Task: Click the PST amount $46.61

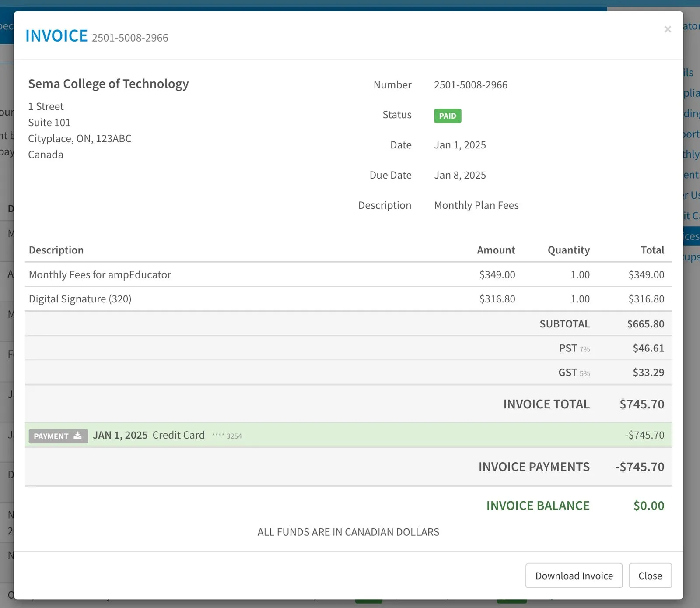Action: 648,348
